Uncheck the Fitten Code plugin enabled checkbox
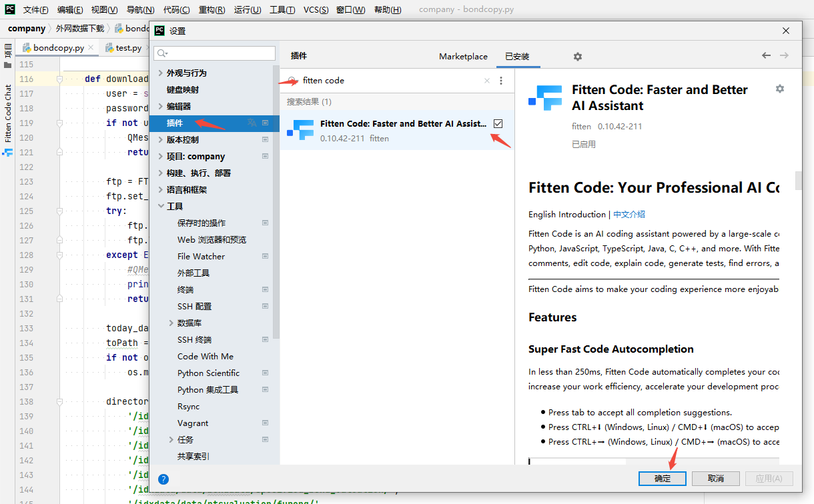814x504 pixels. pos(498,123)
